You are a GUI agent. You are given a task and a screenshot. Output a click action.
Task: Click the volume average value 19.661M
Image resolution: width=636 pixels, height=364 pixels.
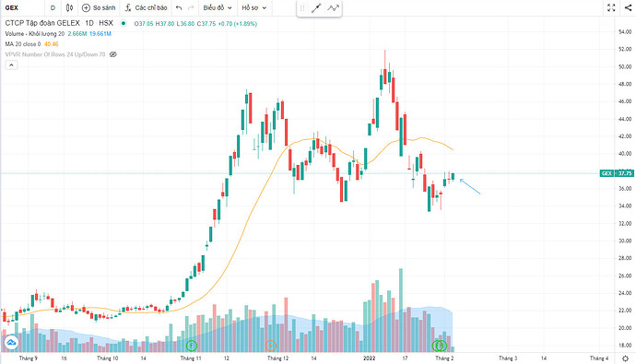tap(100, 34)
